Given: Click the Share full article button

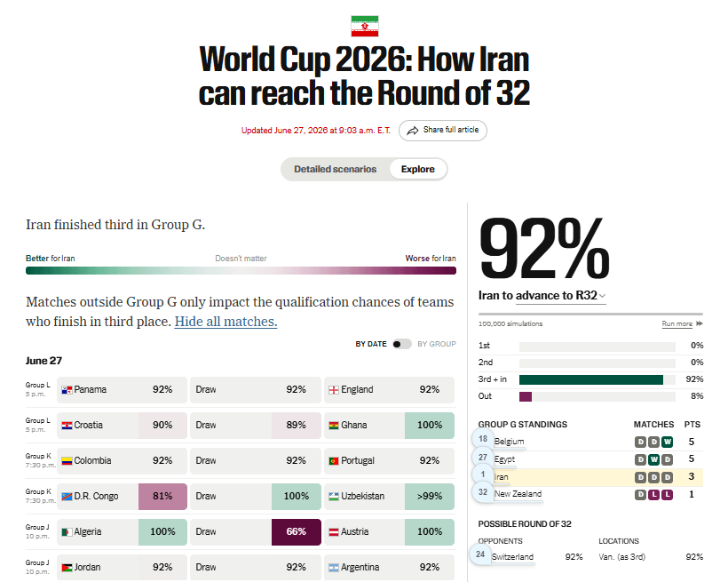Looking at the screenshot, I should (x=442, y=130).
